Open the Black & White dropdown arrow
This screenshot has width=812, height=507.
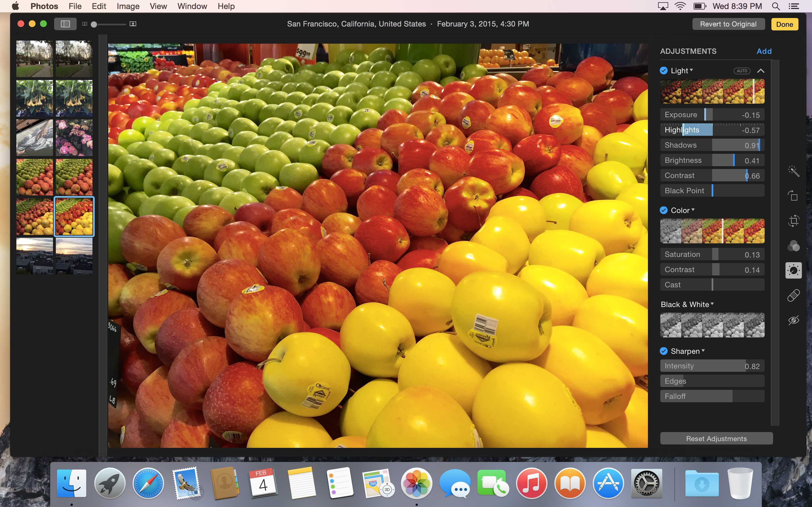pyautogui.click(x=712, y=304)
